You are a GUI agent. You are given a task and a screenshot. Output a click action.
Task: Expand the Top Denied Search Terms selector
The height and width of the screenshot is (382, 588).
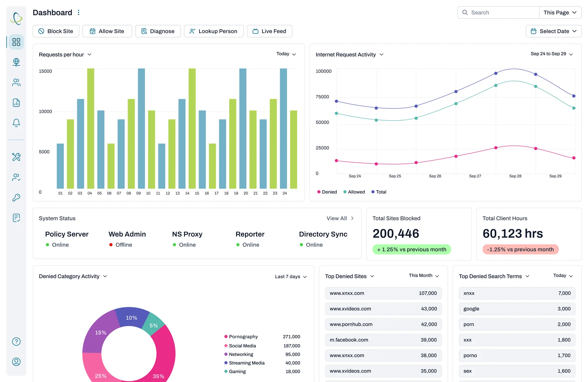[x=494, y=276]
